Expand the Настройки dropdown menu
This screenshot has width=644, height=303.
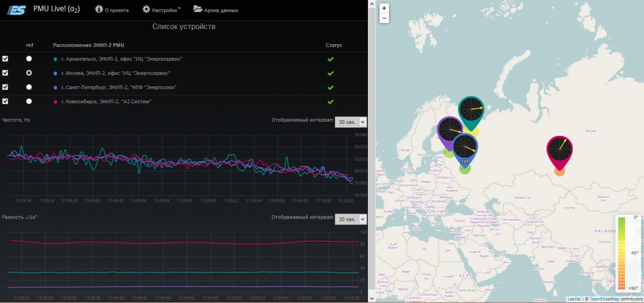click(x=161, y=9)
